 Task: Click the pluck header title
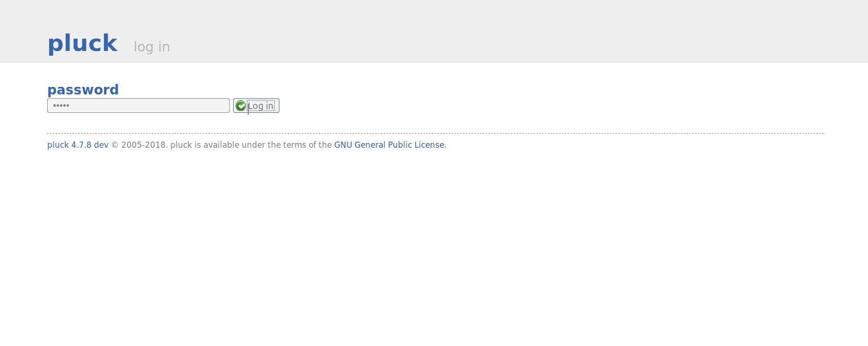(83, 43)
